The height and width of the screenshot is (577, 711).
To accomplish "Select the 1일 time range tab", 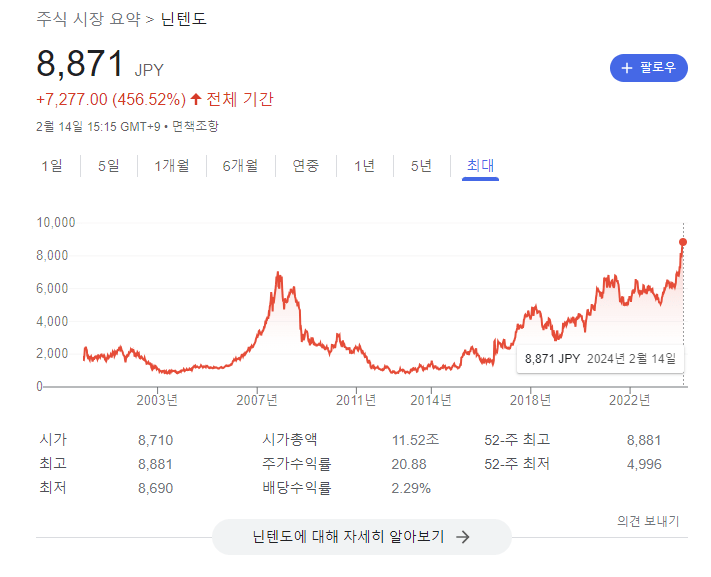I will 52,166.
